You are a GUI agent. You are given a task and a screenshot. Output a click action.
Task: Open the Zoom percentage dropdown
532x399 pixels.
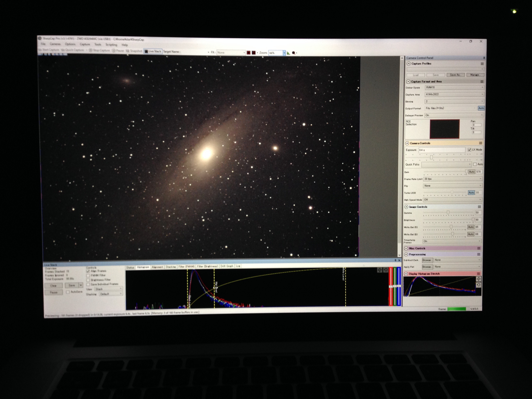[x=284, y=53]
